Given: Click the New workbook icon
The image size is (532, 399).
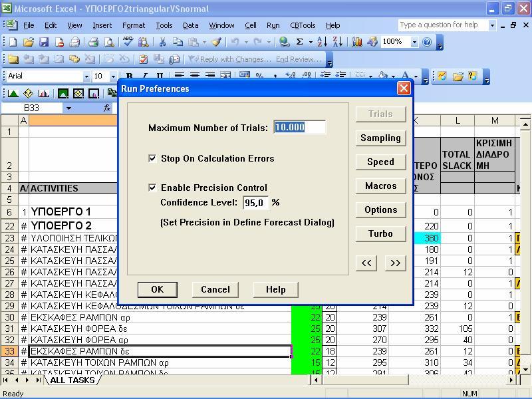Looking at the screenshot, I should pos(13,42).
